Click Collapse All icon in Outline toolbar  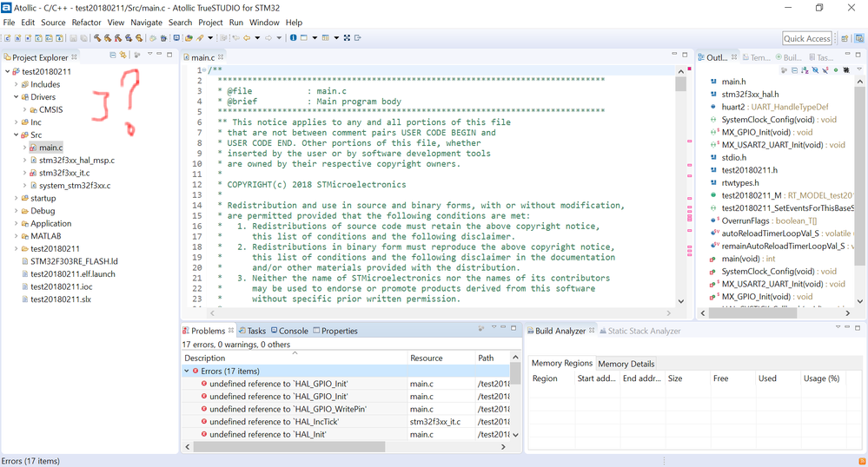[x=794, y=70]
